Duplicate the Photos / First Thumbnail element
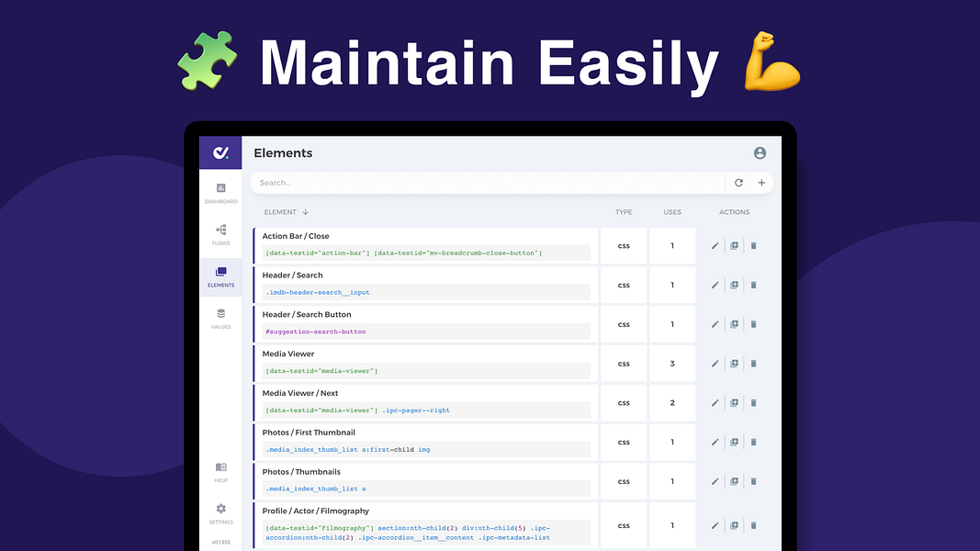The width and height of the screenshot is (980, 551). [735, 443]
